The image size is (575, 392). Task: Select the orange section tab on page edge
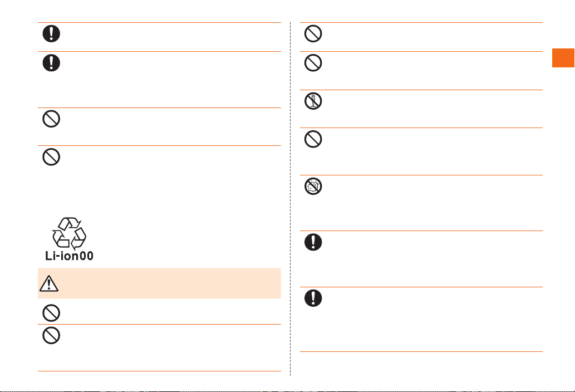point(563,58)
